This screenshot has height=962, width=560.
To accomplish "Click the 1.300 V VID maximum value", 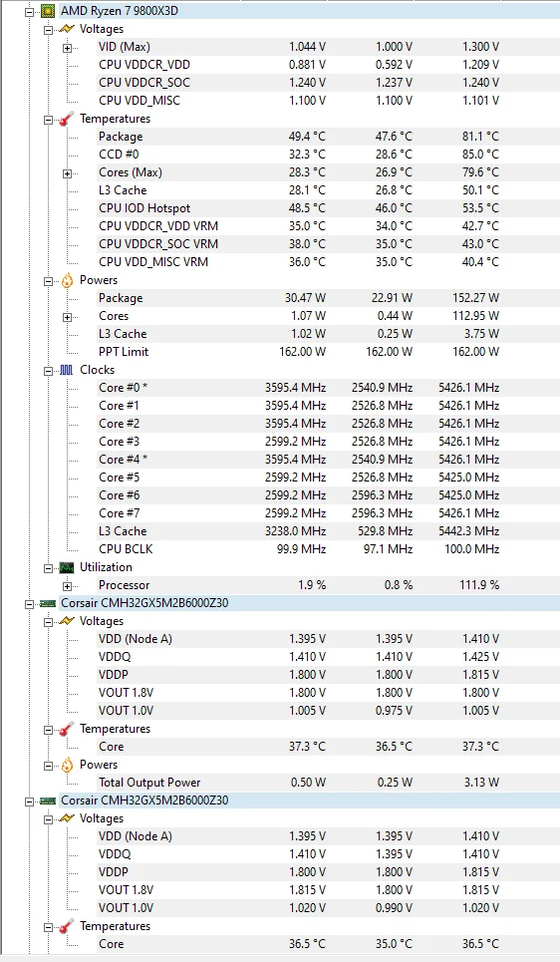I will [x=480, y=47].
